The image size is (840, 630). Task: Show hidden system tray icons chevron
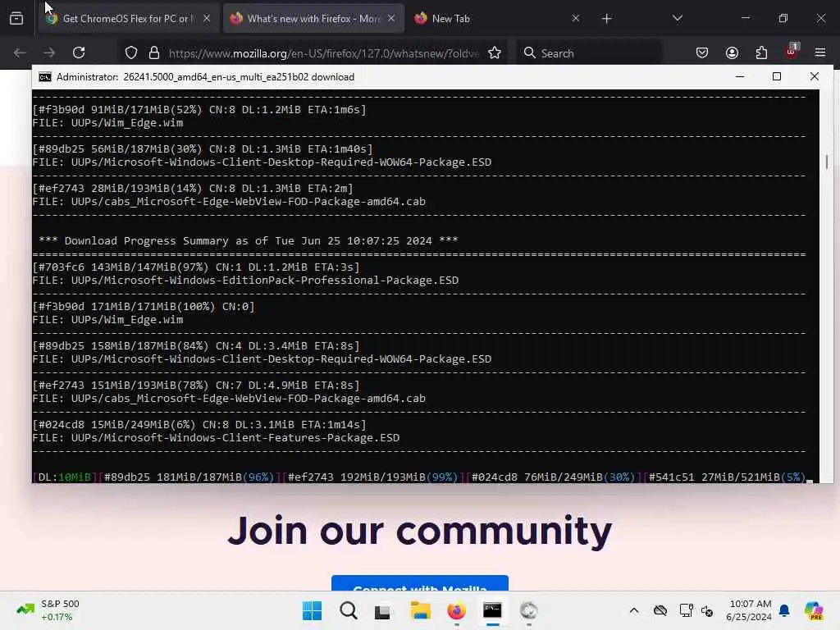(634, 610)
